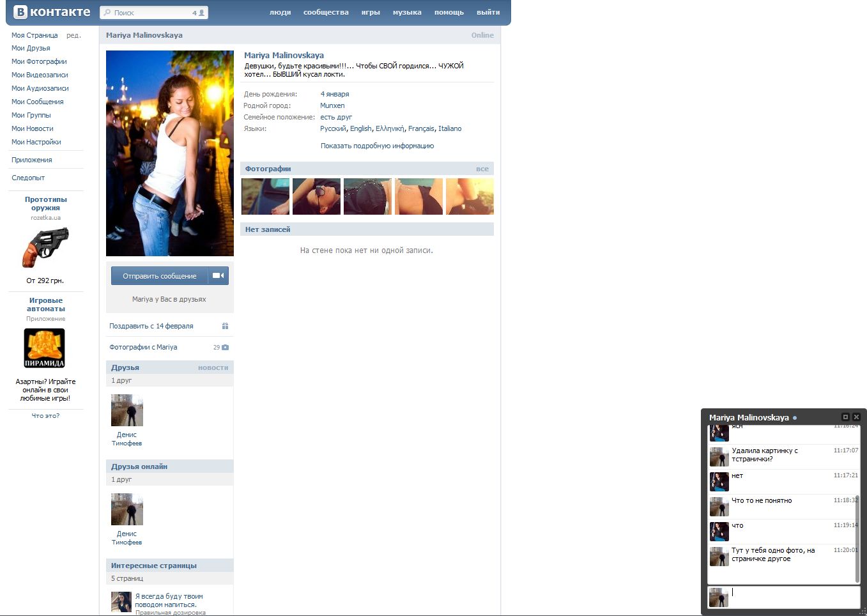The image size is (867, 616).
Task: Click the revolver ad image
Action: 45,247
